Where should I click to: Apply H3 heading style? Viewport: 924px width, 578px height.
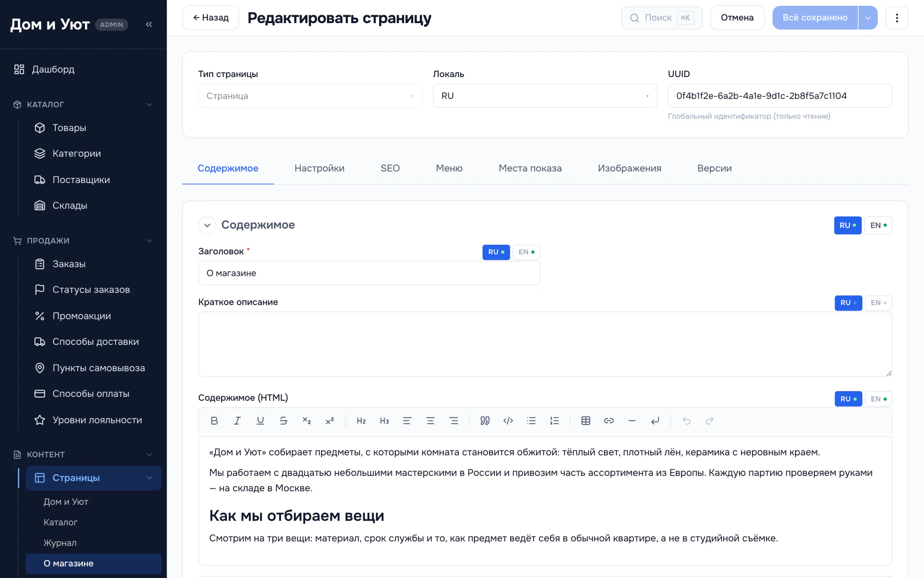384,421
